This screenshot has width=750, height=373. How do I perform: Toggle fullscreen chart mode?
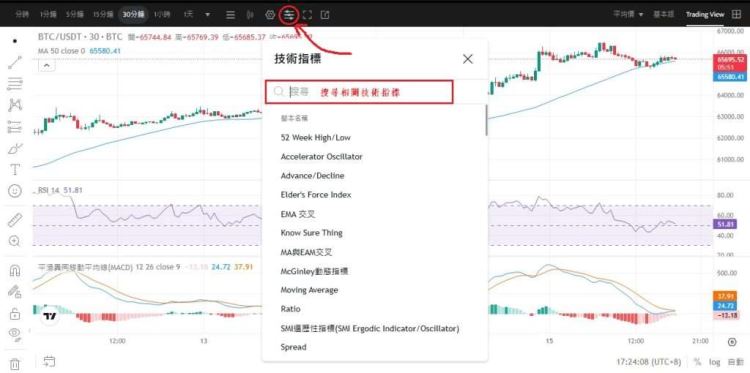[307, 15]
